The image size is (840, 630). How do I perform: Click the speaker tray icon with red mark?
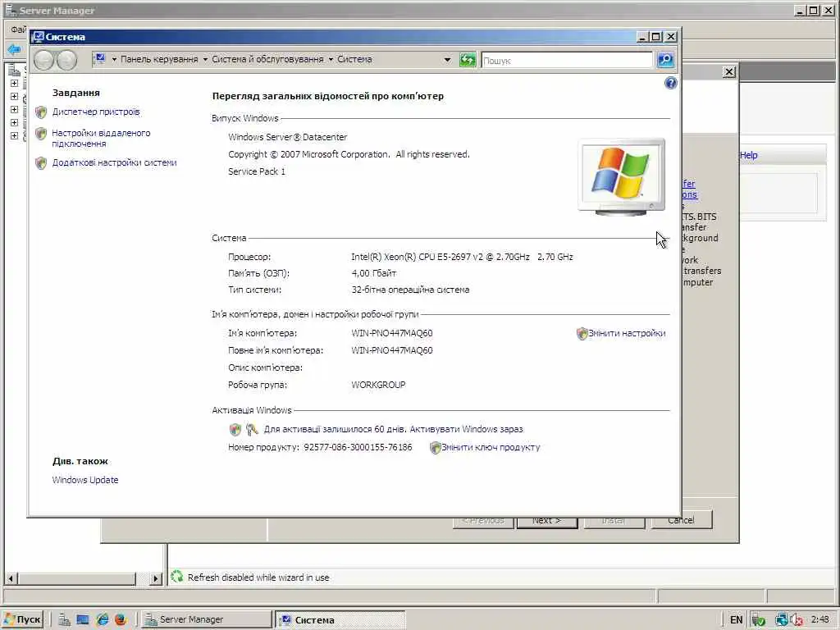click(796, 620)
